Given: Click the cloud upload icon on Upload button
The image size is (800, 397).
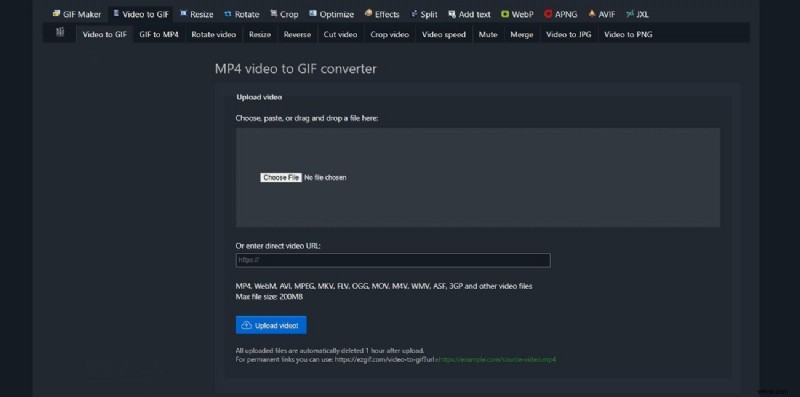Looking at the screenshot, I should coord(246,325).
